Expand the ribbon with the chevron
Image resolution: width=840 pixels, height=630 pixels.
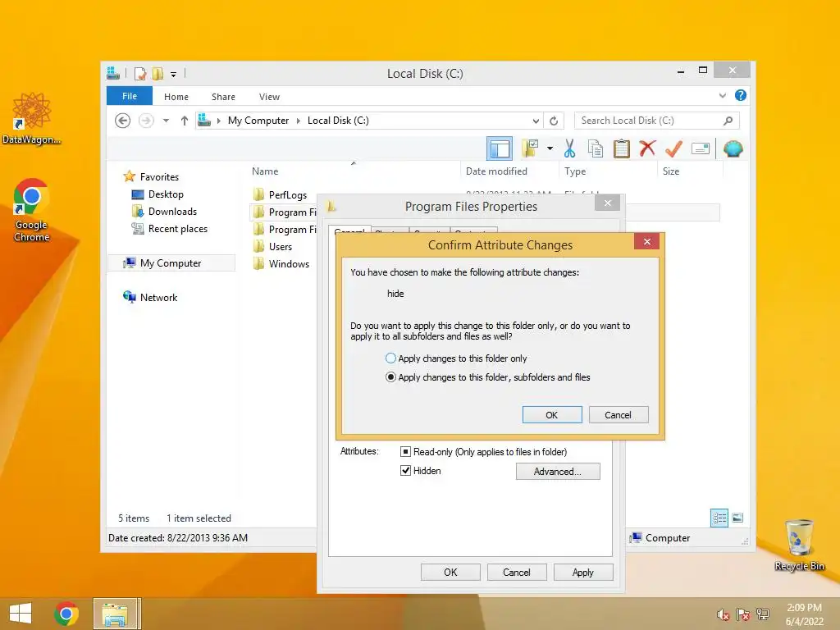[722, 95]
